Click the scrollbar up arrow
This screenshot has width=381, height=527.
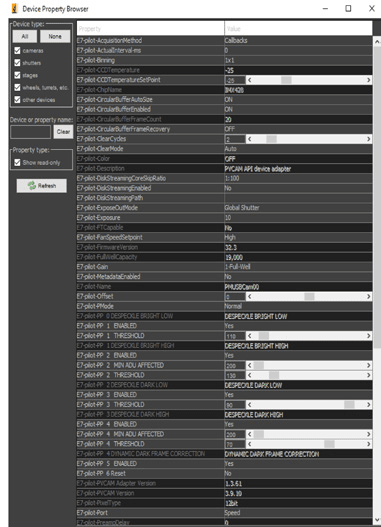click(x=377, y=41)
